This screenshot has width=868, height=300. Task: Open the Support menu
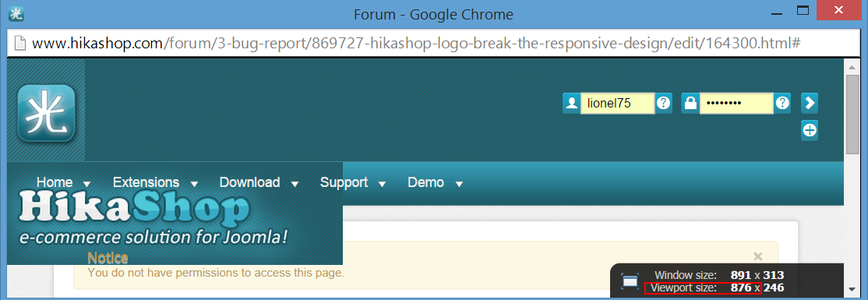344,182
